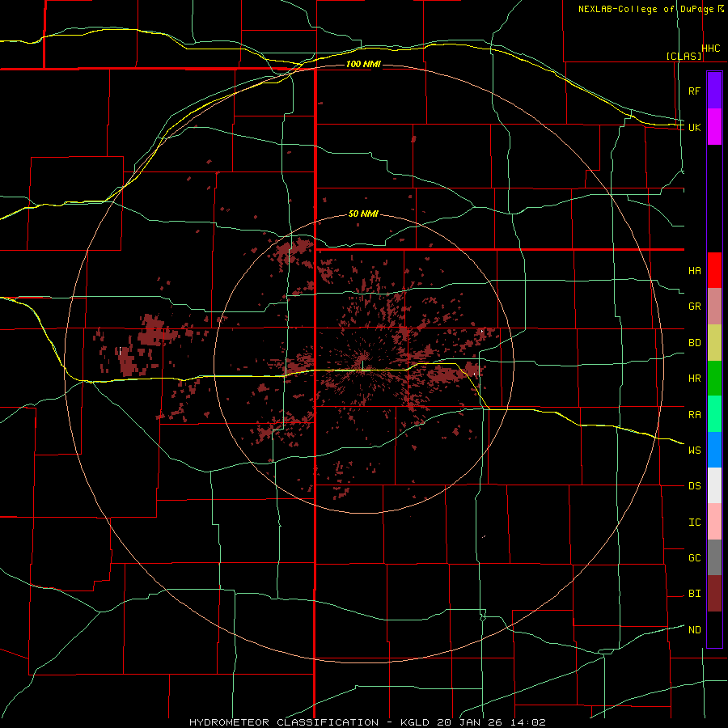Click the 'DS' legend label
The image size is (728, 728).
tap(694, 486)
